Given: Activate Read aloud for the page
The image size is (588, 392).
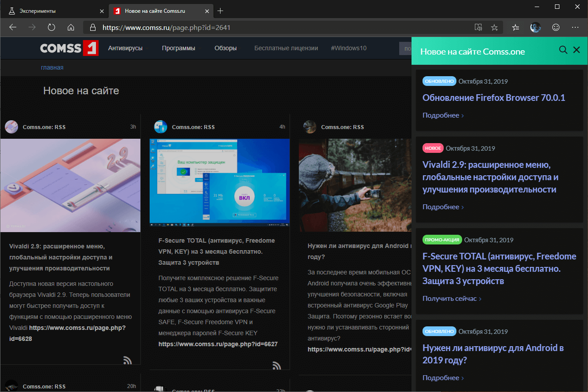Looking at the screenshot, I should tap(478, 27).
